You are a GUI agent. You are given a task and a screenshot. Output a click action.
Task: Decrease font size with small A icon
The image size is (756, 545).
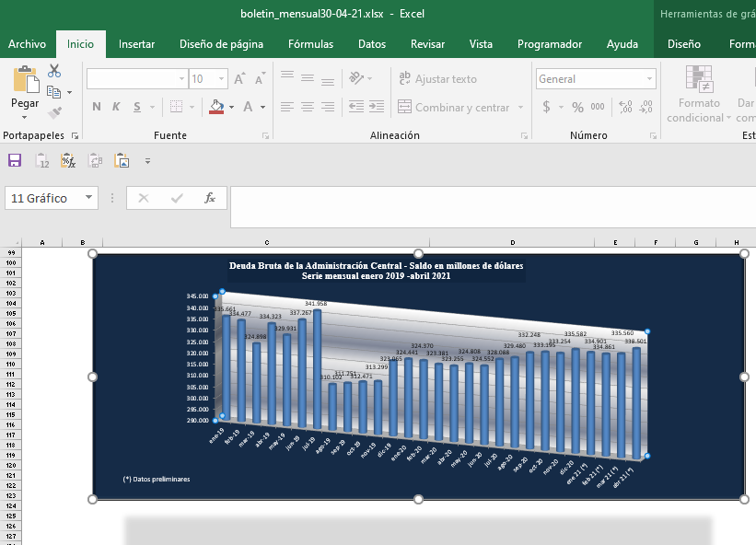(260, 78)
